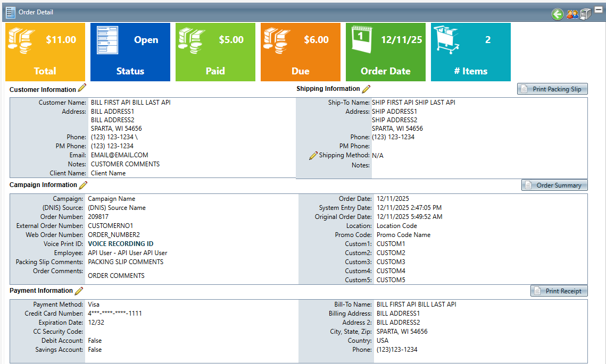Edit Payment Information with pencil icon
The image size is (606, 364).
pyautogui.click(x=79, y=291)
